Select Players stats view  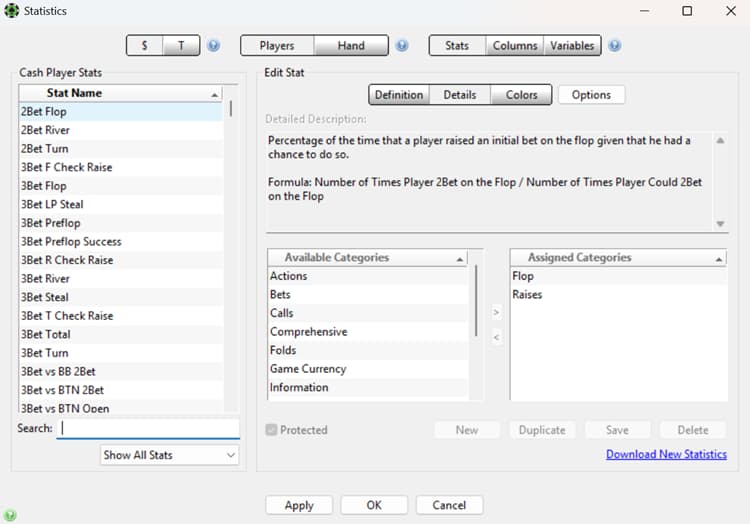click(277, 45)
